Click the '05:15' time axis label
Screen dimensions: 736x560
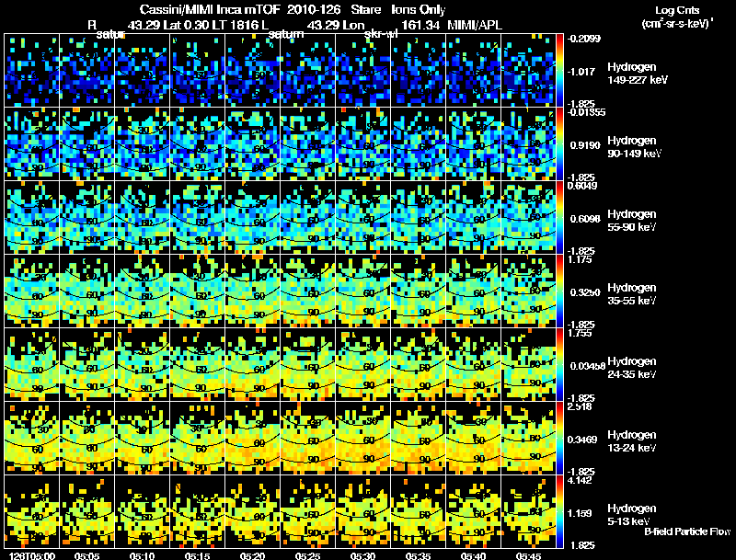[x=197, y=555]
